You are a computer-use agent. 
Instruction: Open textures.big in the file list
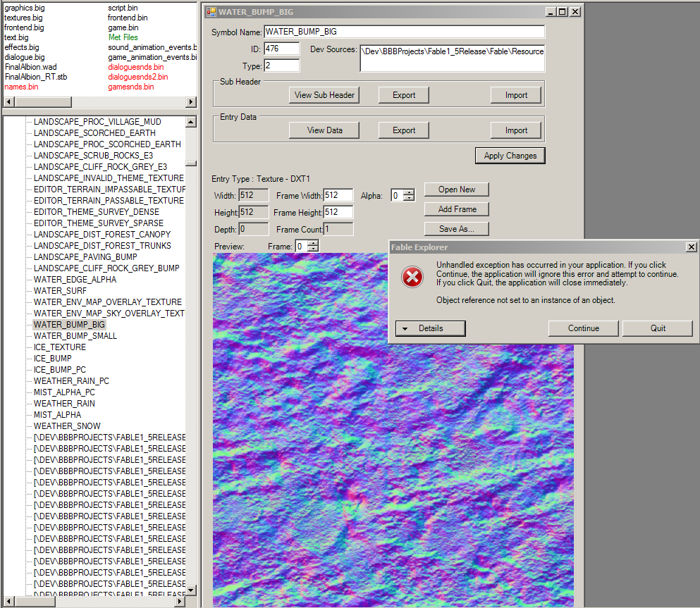[24, 18]
